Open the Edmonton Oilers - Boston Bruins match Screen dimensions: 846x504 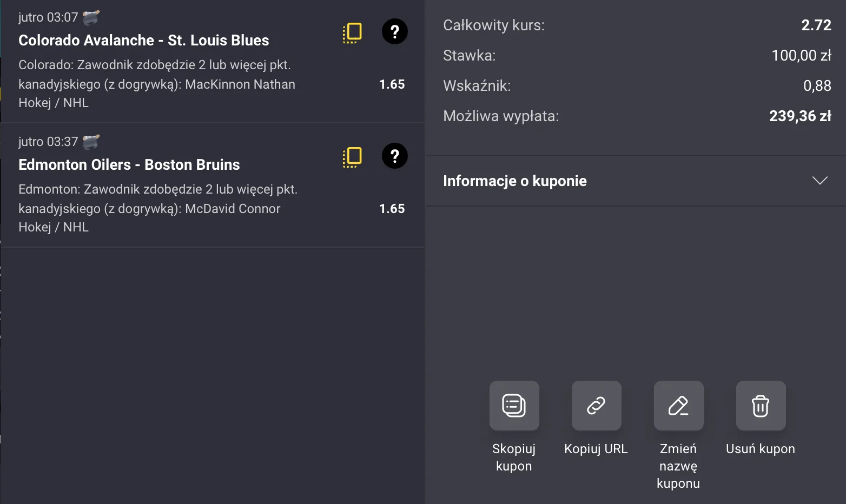click(x=129, y=164)
